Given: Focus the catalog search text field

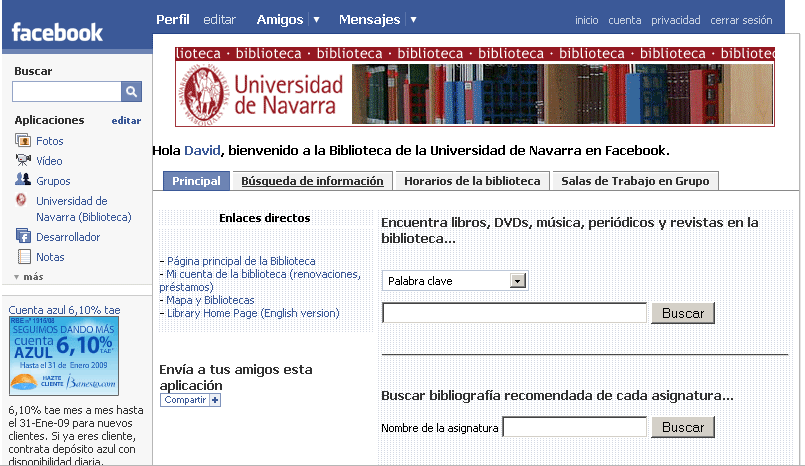Looking at the screenshot, I should 514,313.
